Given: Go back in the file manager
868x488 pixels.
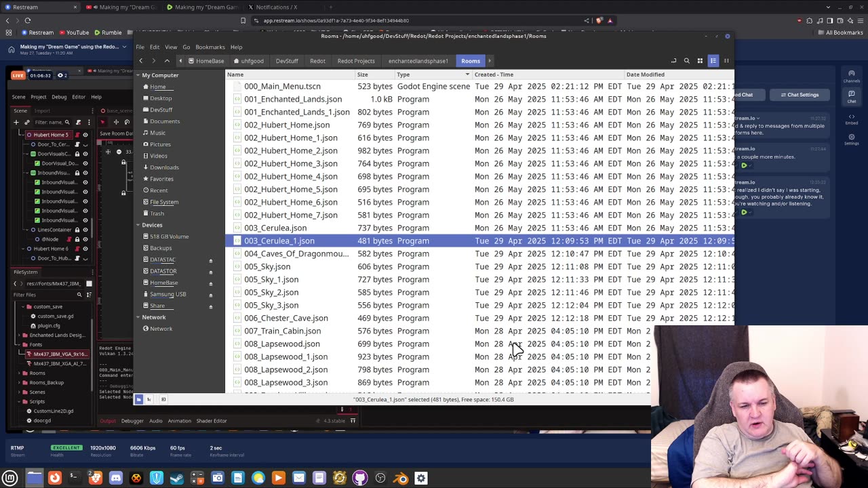Looking at the screenshot, I should 141,61.
